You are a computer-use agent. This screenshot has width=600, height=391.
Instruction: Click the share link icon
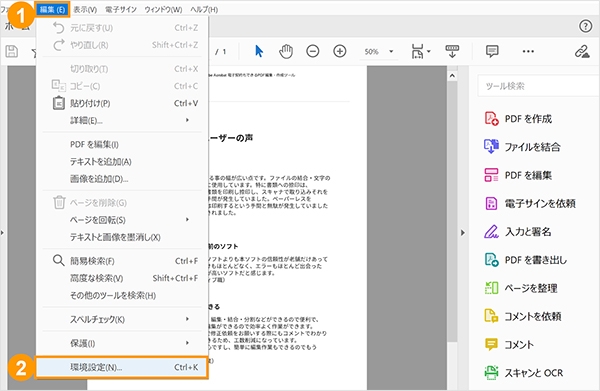(x=582, y=51)
